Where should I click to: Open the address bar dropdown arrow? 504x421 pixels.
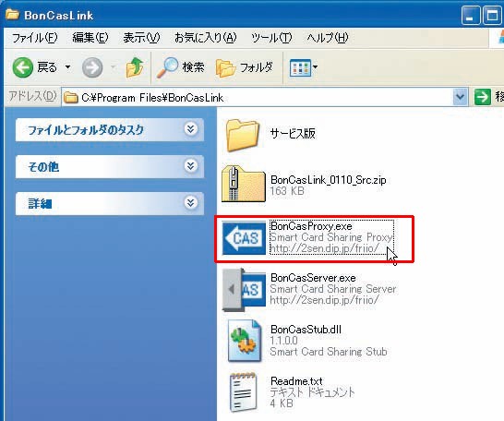[x=460, y=96]
